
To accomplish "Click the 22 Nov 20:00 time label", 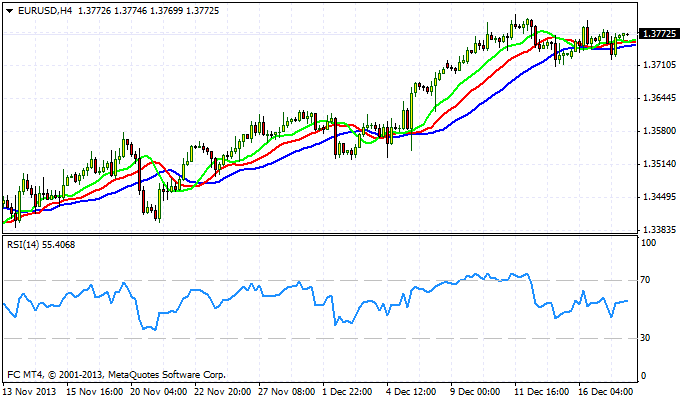I will (x=222, y=391).
